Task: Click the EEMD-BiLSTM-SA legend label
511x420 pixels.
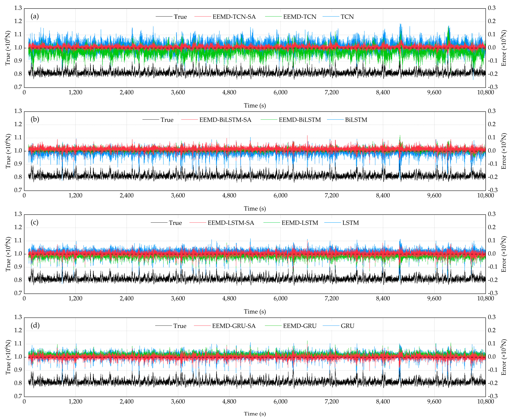Action: [225, 120]
